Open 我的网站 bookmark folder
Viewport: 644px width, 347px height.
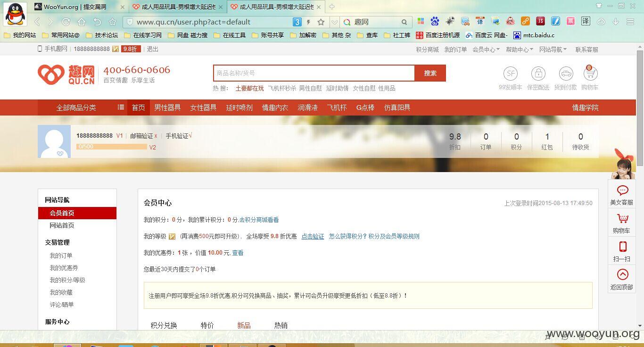tap(20, 35)
